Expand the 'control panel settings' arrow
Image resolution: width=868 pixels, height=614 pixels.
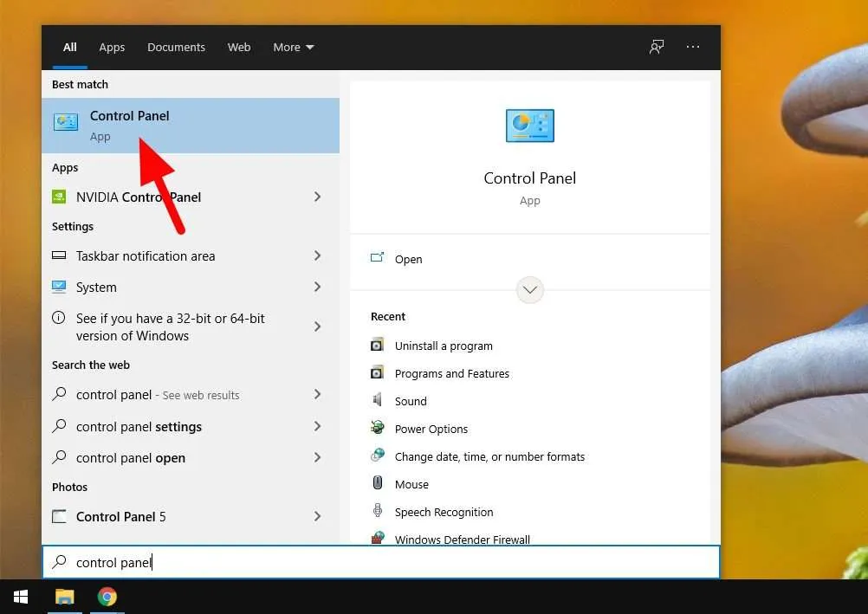(317, 426)
